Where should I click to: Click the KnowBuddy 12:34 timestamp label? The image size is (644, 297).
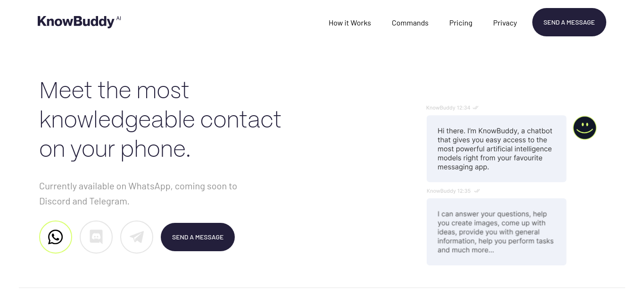pyautogui.click(x=448, y=108)
